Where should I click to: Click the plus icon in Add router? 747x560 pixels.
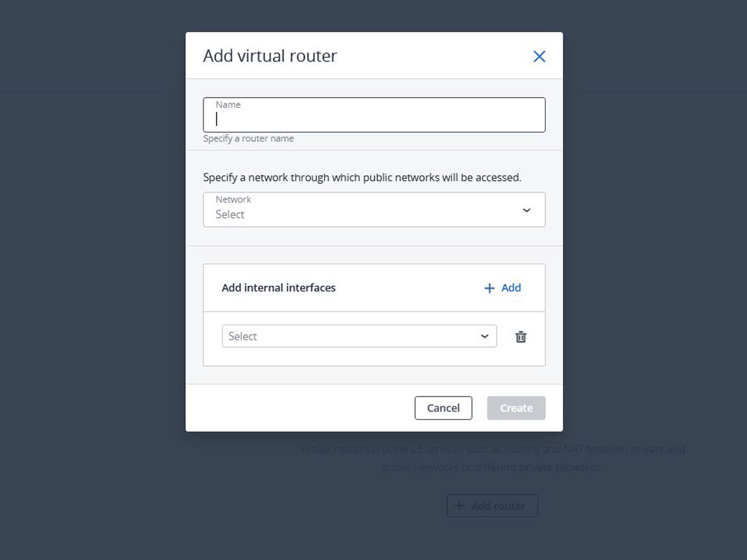point(459,505)
